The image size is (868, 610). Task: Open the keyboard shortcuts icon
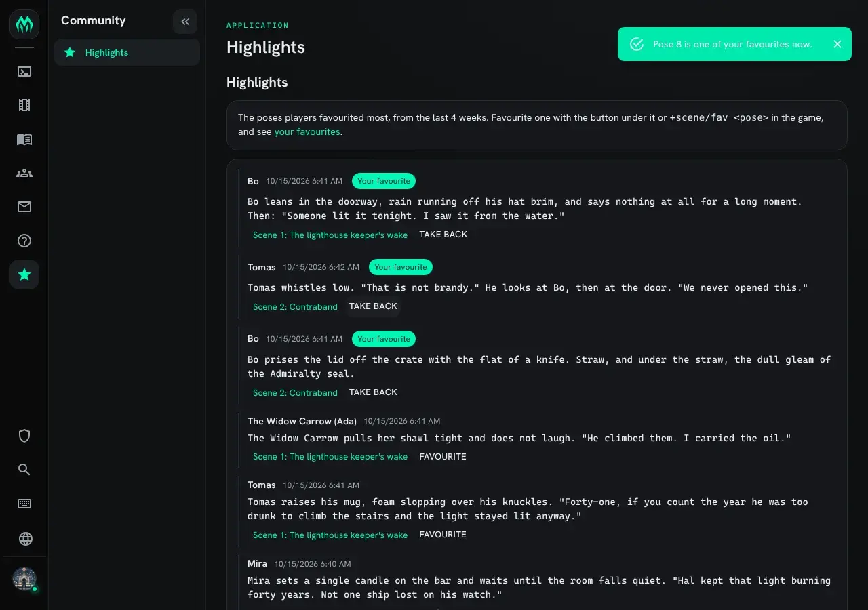tap(24, 504)
